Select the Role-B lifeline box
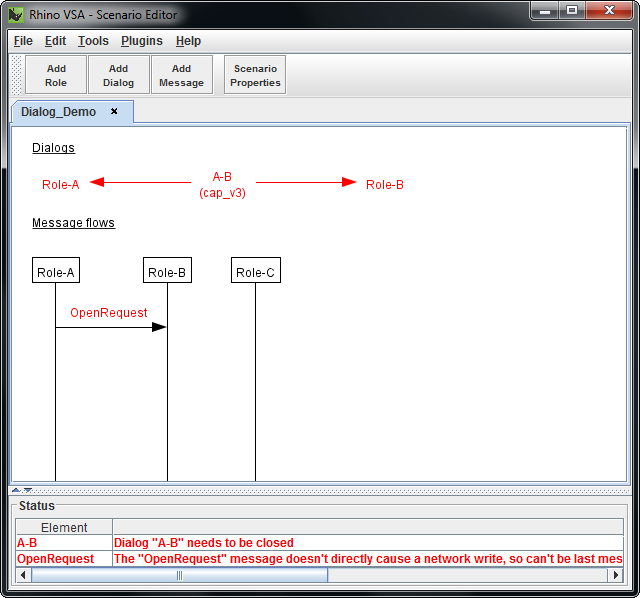 point(167,270)
